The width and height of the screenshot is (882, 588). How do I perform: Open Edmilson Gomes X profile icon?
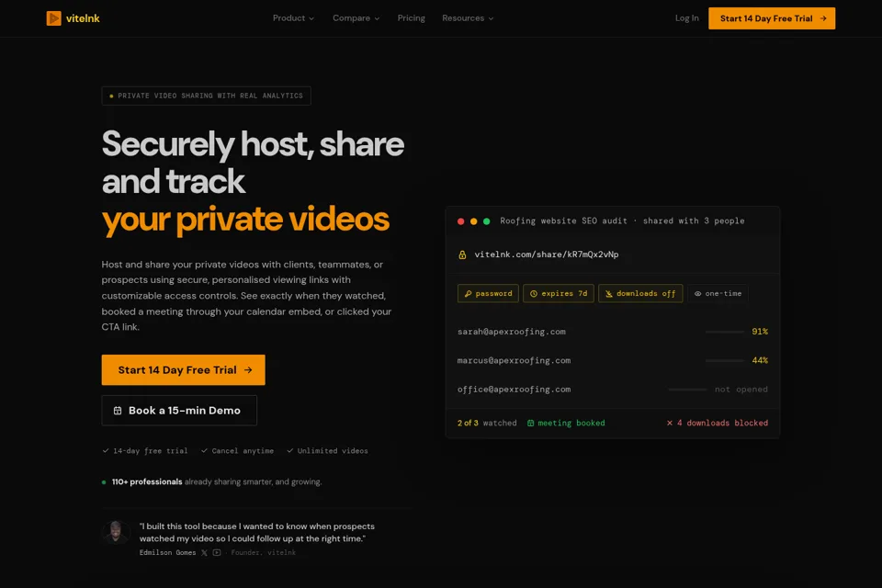point(204,552)
